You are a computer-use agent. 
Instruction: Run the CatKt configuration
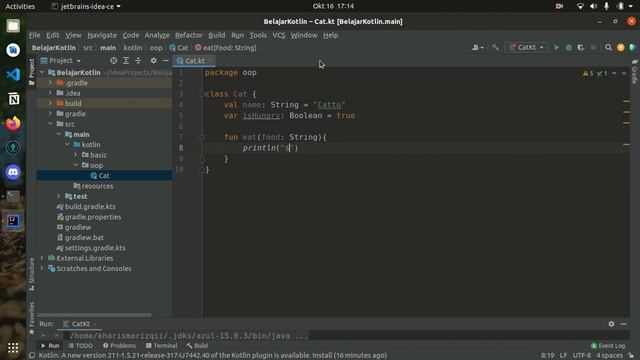pyautogui.click(x=556, y=48)
